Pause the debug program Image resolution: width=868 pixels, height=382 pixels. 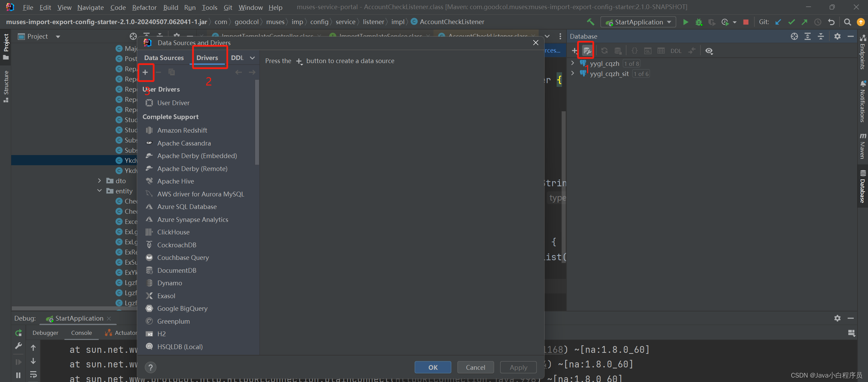coord(19,375)
